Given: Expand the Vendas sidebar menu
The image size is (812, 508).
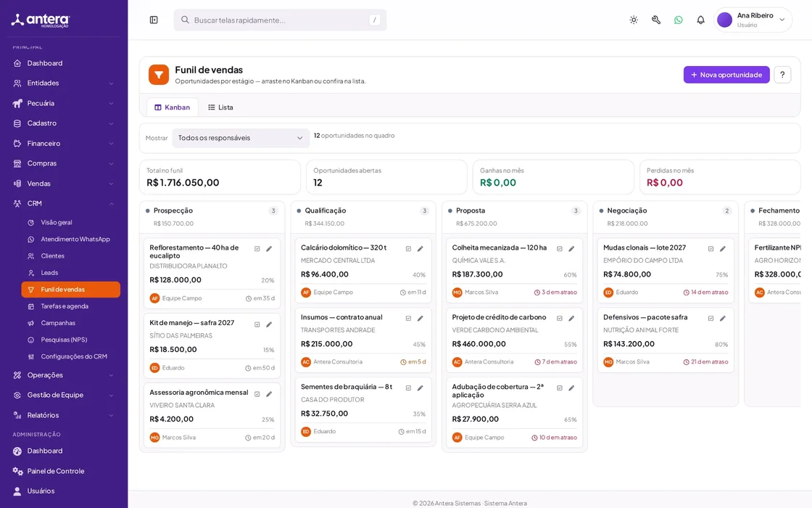Looking at the screenshot, I should (63, 184).
